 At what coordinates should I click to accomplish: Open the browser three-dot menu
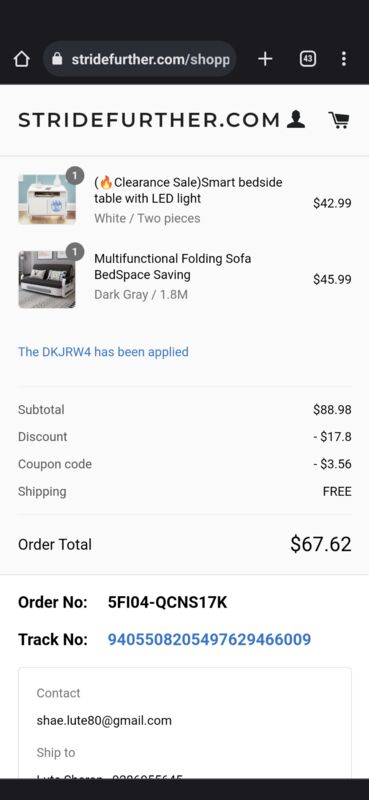coord(343,59)
